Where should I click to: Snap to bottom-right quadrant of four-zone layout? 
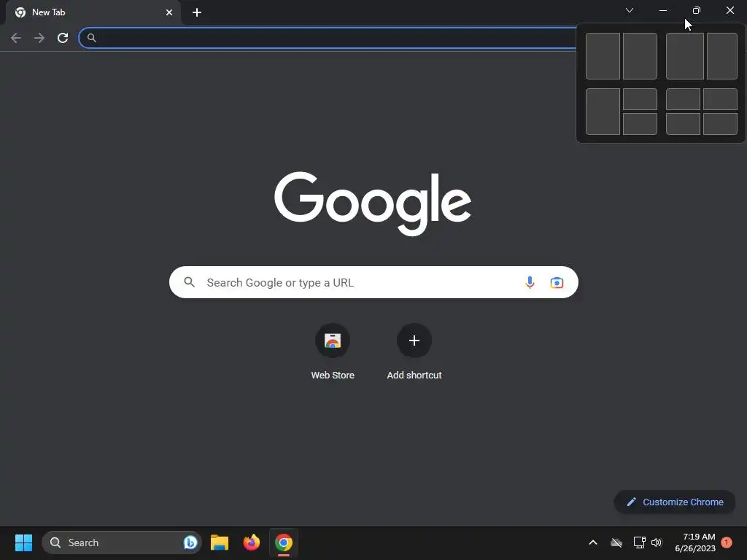720,124
